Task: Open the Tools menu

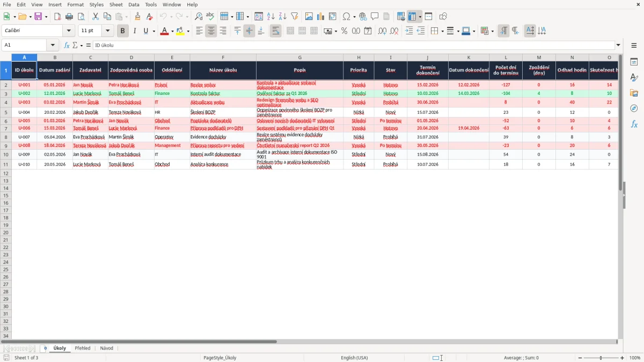Action: pyautogui.click(x=151, y=4)
